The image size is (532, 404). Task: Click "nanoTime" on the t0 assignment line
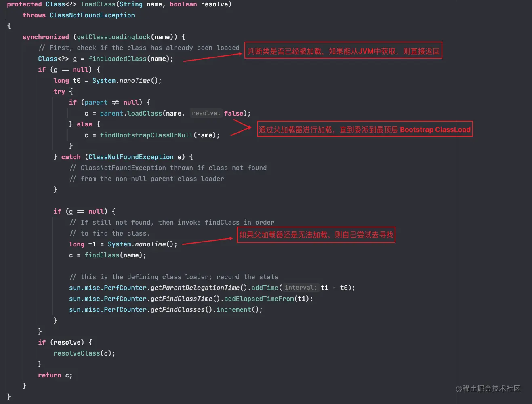[x=135, y=81]
